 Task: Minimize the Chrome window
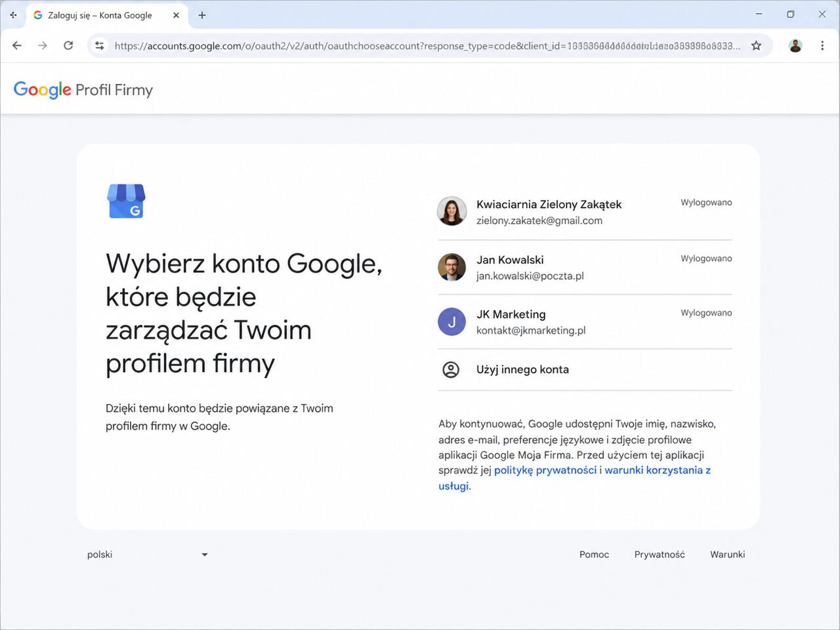click(759, 14)
